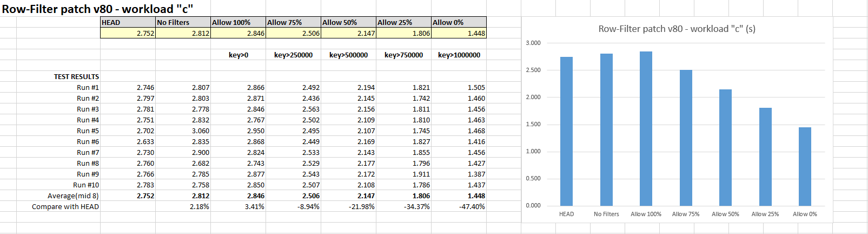Image resolution: width=868 pixels, height=234 pixels.
Task: Click the "Allow 25%" chart axis label
Action: [765, 214]
